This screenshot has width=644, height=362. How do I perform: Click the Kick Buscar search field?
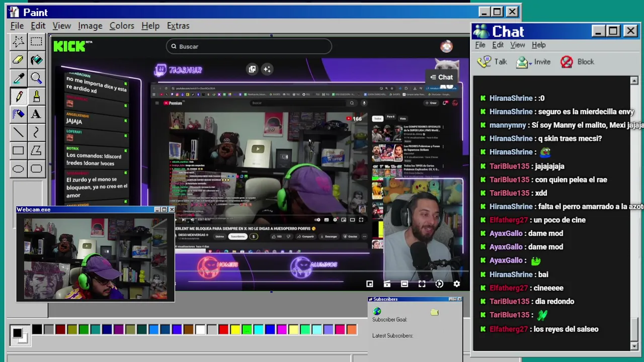tap(249, 46)
